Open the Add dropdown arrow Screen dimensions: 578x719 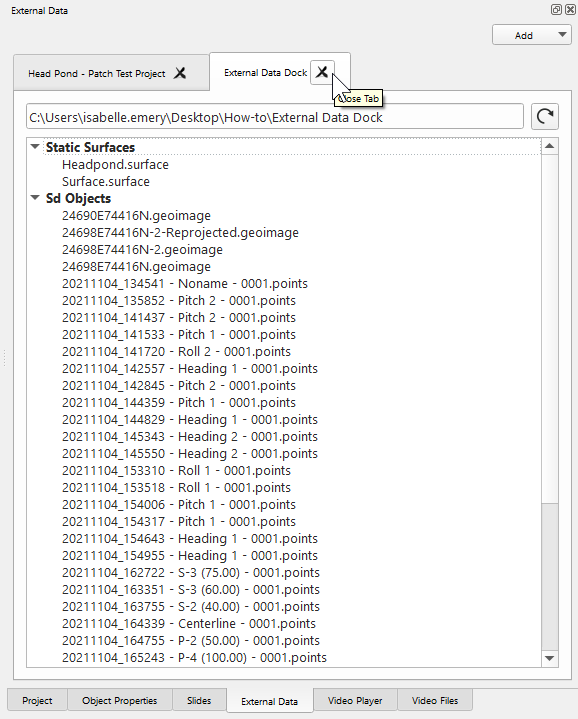click(562, 35)
